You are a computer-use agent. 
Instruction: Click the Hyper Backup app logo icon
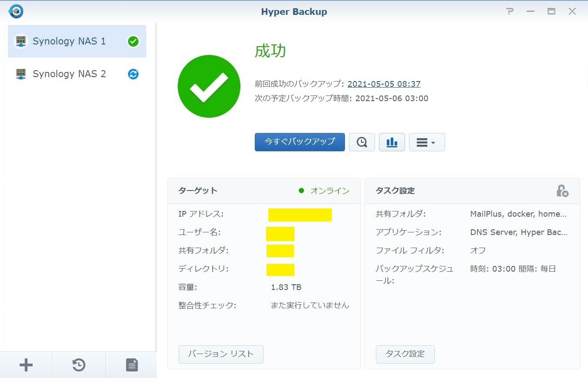pyautogui.click(x=16, y=11)
